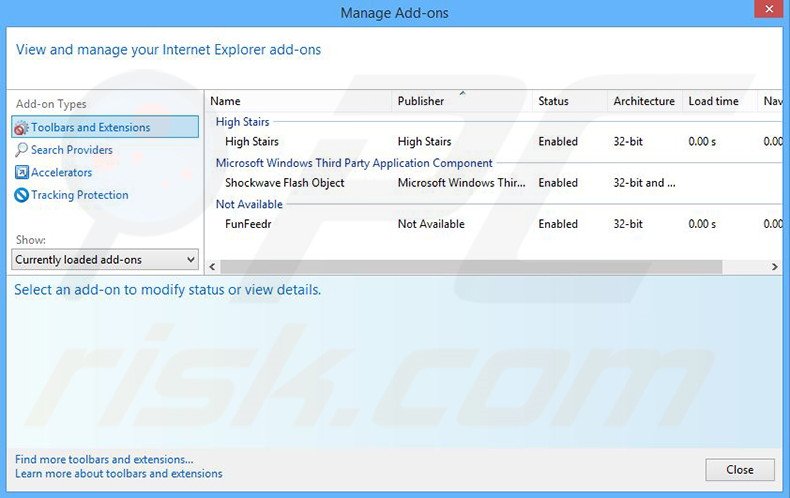The width and height of the screenshot is (790, 498).
Task: Click the left arrow of the horizontal scrollbar
Action: tap(212, 267)
